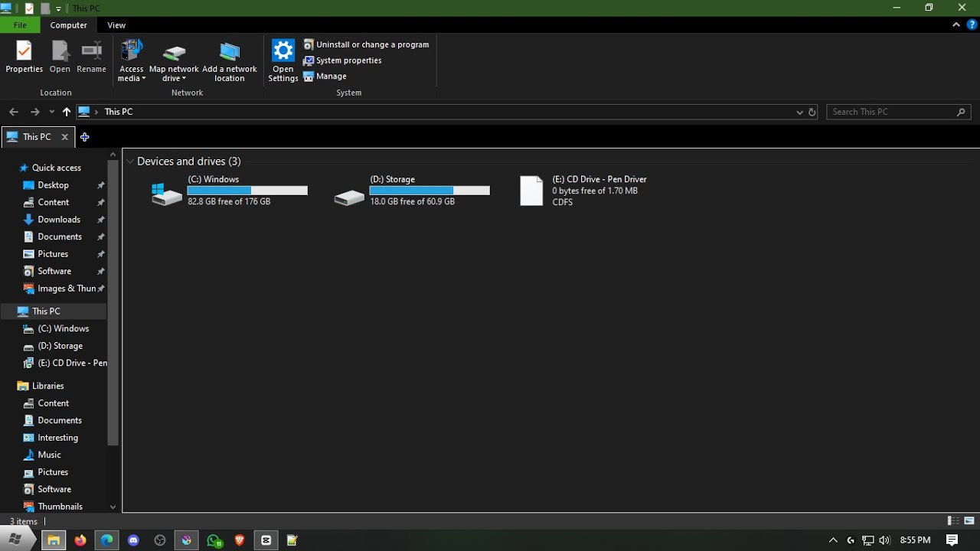Show hidden system tray icons
Viewport: 980px width, 551px height.
tap(833, 540)
